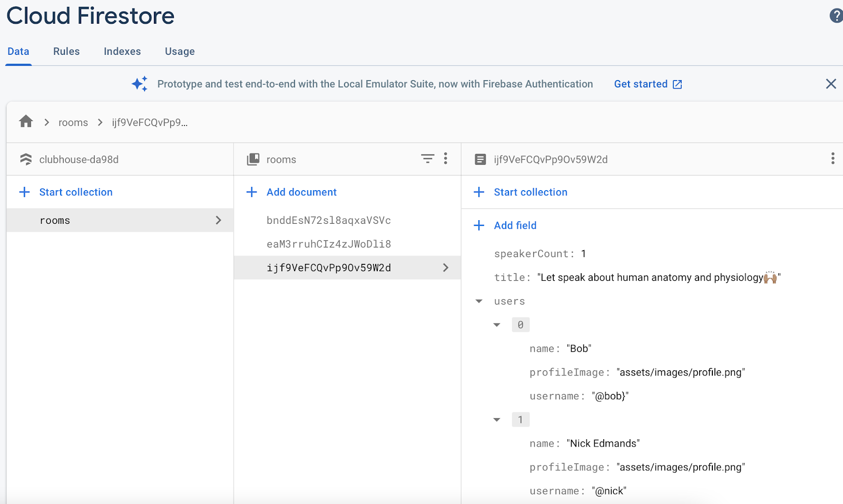Click the plus icon beside Add document
This screenshot has height=504, width=843.
pyautogui.click(x=252, y=192)
